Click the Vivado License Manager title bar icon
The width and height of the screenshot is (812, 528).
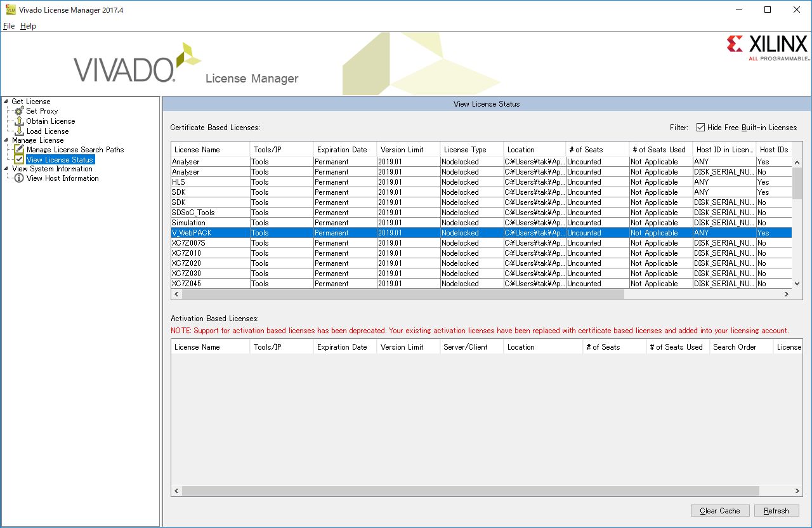(10, 10)
